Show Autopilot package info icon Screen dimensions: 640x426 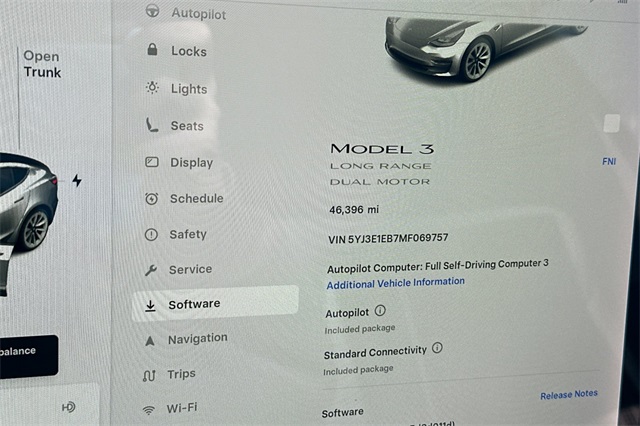pos(380,311)
